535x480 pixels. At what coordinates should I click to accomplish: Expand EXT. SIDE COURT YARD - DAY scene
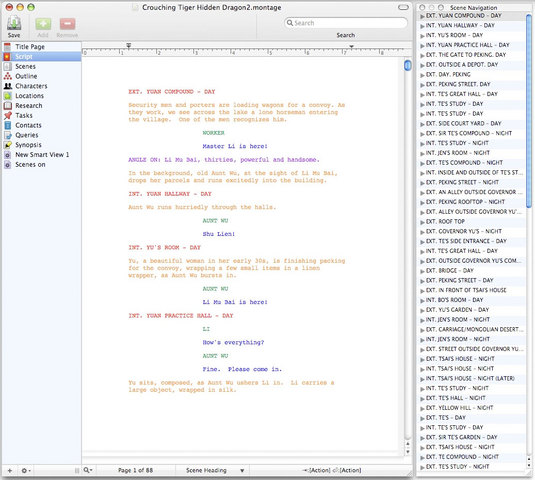pyautogui.click(x=422, y=124)
